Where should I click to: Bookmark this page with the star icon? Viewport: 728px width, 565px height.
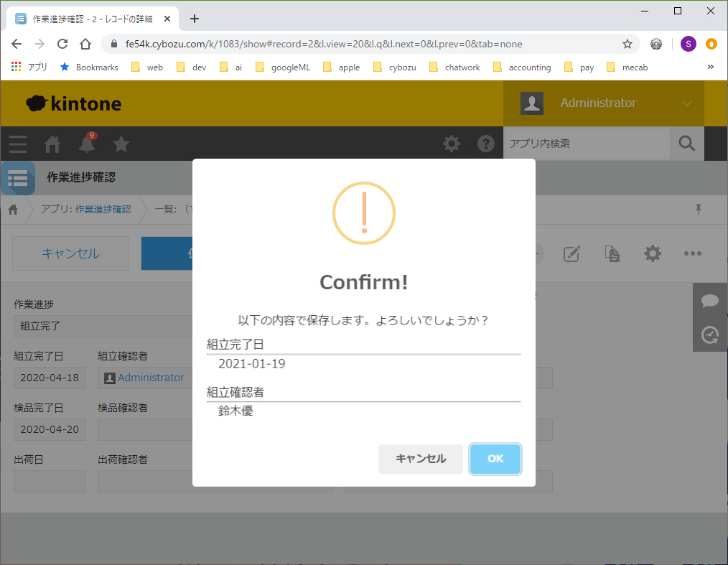tap(627, 44)
